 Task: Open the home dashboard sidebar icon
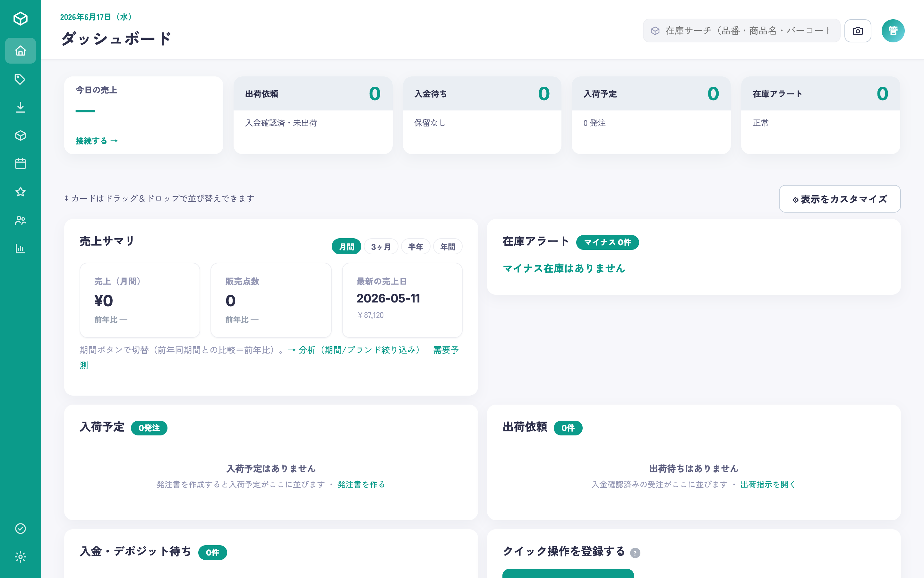[x=20, y=50]
